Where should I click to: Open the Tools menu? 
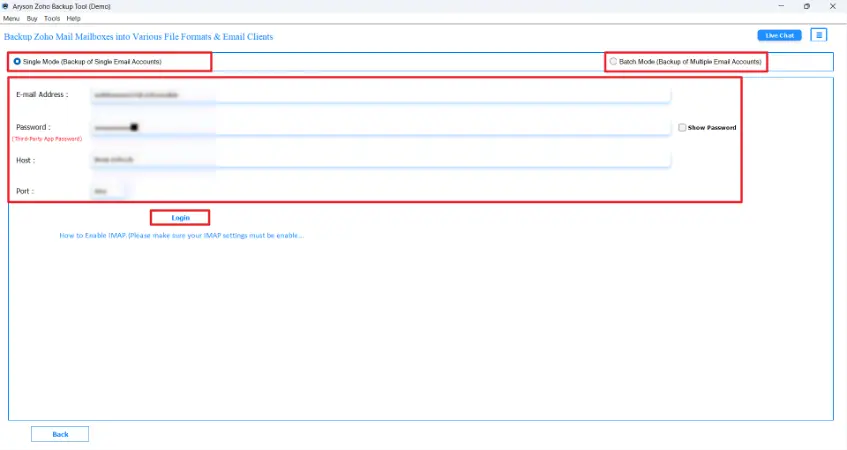pyautogui.click(x=52, y=18)
